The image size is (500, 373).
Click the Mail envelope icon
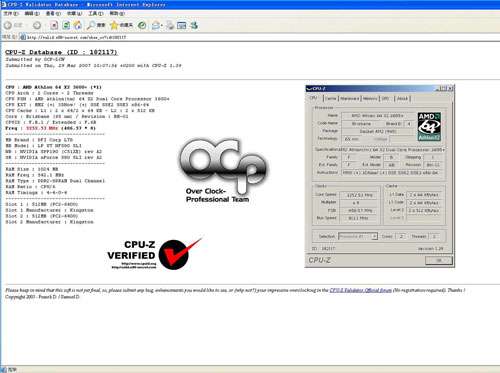pos(155,25)
